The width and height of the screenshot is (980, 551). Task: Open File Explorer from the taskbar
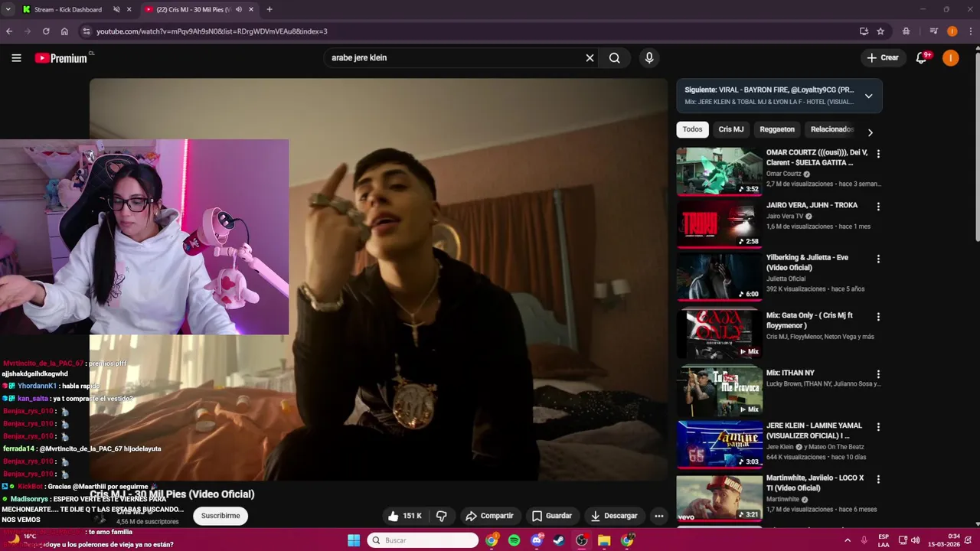(x=604, y=540)
